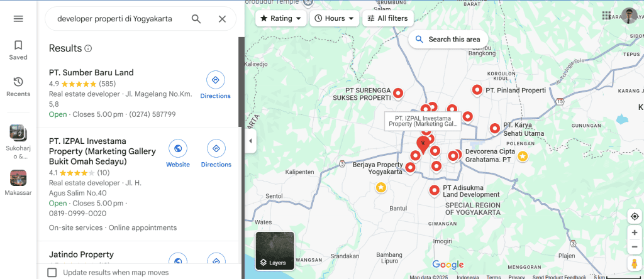644x279 pixels.
Task: Click PT SURENGGA SUKSES PROPERTI map pin
Action: [397, 94]
